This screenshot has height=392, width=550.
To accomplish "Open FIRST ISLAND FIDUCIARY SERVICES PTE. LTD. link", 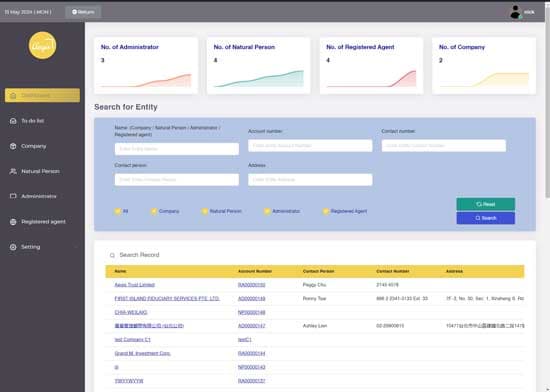I will 167,299.
